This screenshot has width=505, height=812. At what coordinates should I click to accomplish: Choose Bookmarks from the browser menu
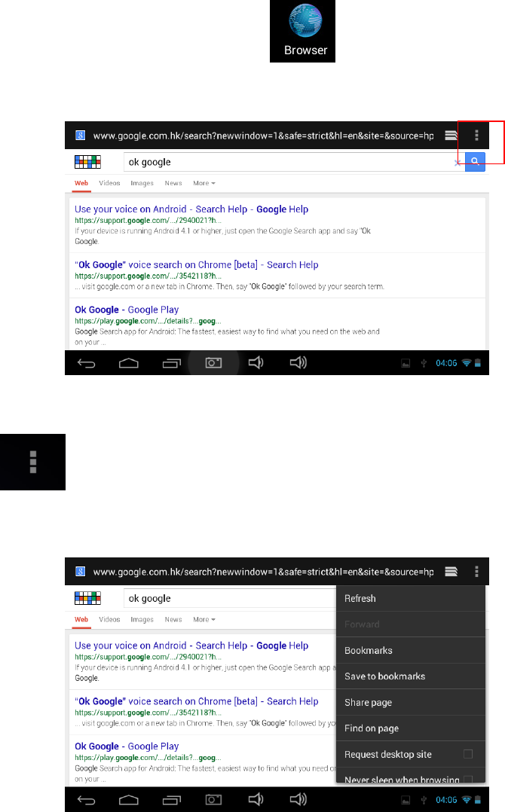click(x=411, y=651)
